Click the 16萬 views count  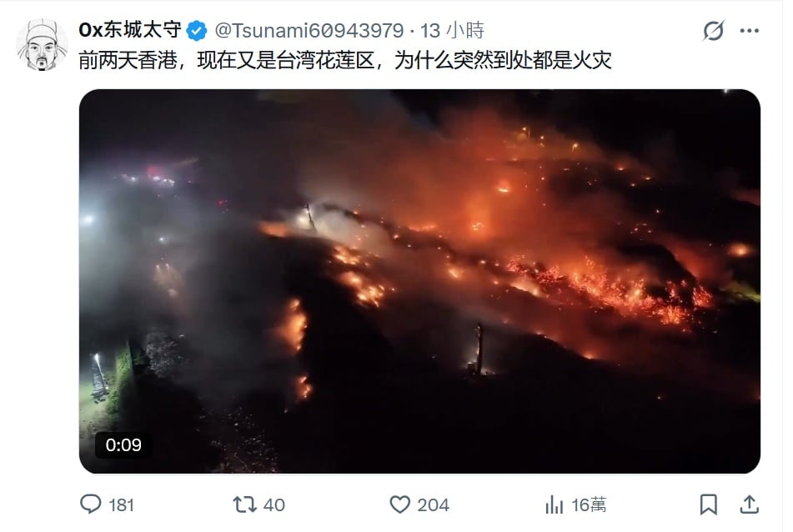pos(589,504)
